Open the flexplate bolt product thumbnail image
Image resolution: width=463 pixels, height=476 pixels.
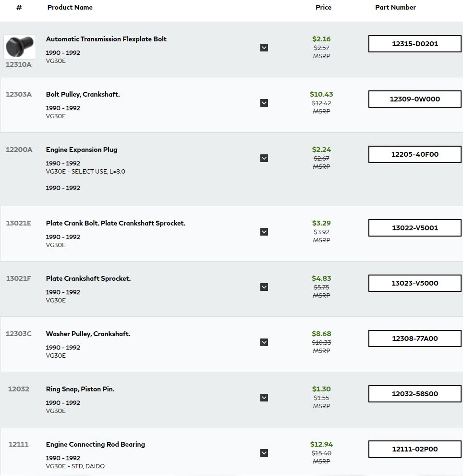tap(20, 47)
